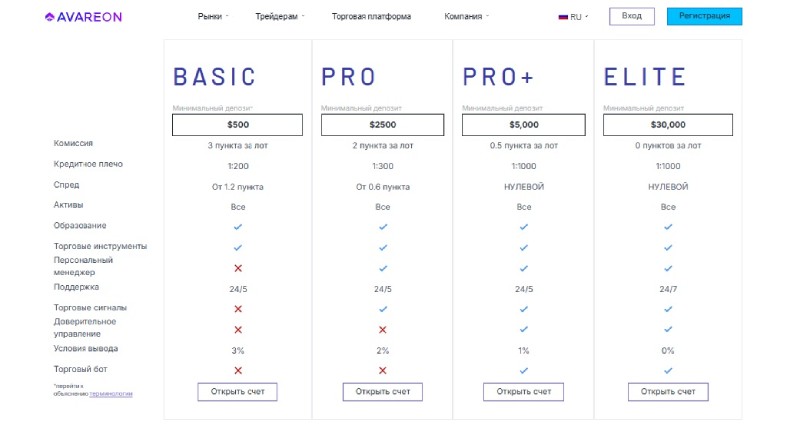Follow the терминологии link
Screen dimensions: 800x435
tap(111, 394)
